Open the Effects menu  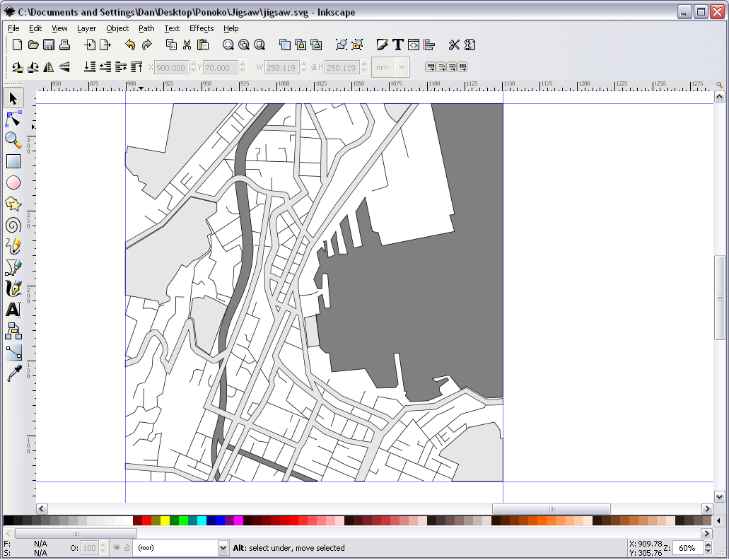[201, 28]
